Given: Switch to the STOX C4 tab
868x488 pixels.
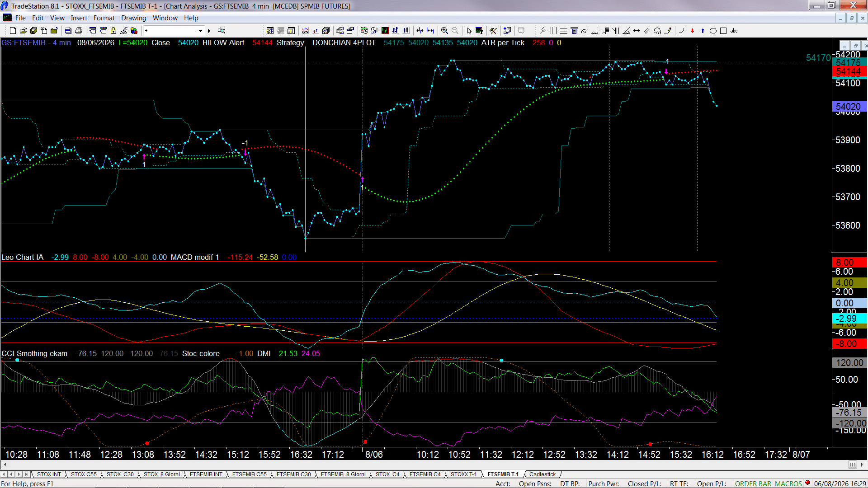Looking at the screenshot, I should [387, 474].
